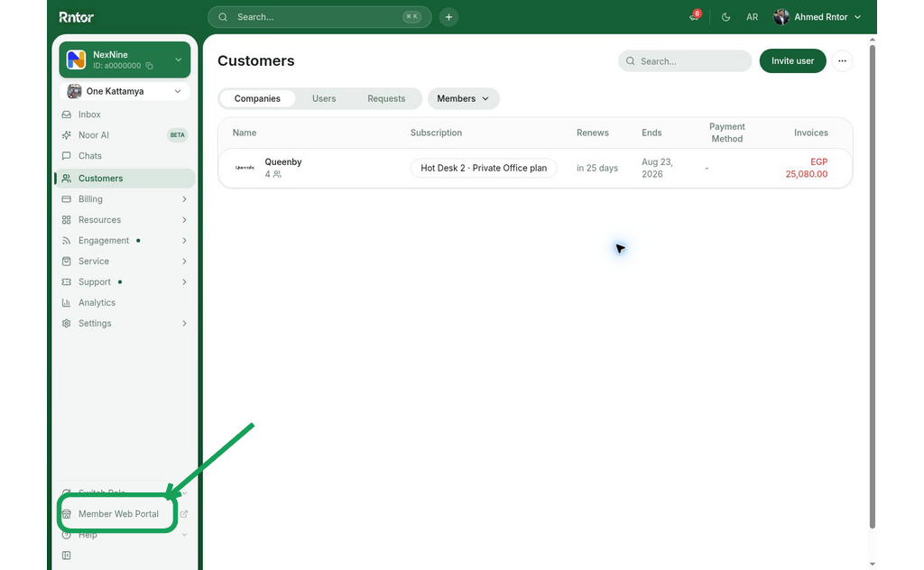Click the Queenby company logo
Image resolution: width=924 pixels, height=570 pixels.
[x=245, y=168]
